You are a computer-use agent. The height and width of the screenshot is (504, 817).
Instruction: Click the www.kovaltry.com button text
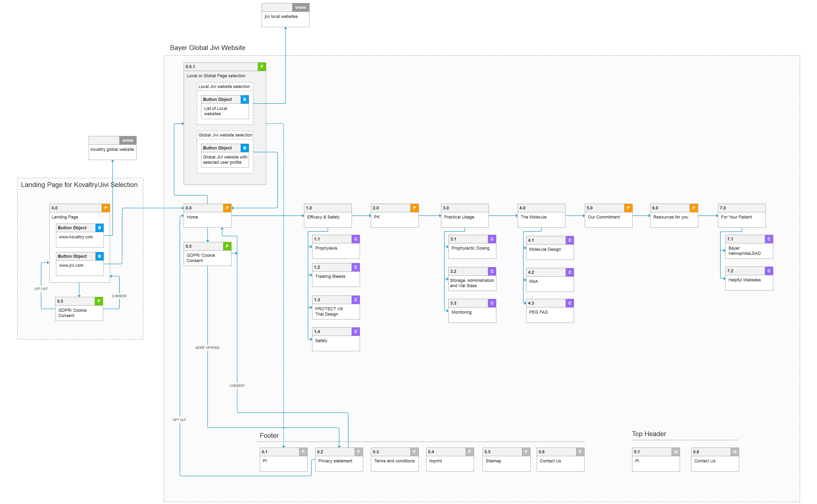76,237
